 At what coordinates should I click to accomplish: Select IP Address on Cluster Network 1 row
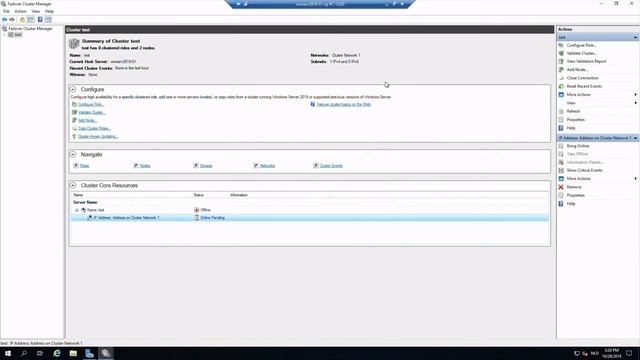tap(310, 218)
